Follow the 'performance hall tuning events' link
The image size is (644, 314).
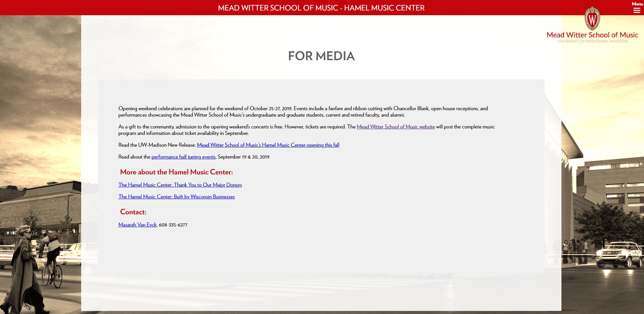[x=183, y=157]
